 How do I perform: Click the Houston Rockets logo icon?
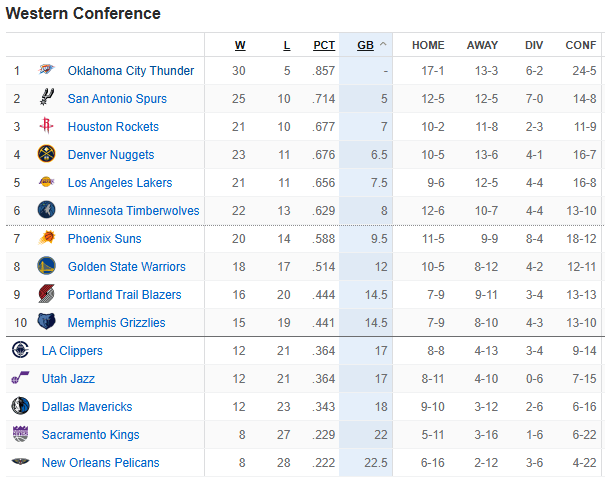47,127
